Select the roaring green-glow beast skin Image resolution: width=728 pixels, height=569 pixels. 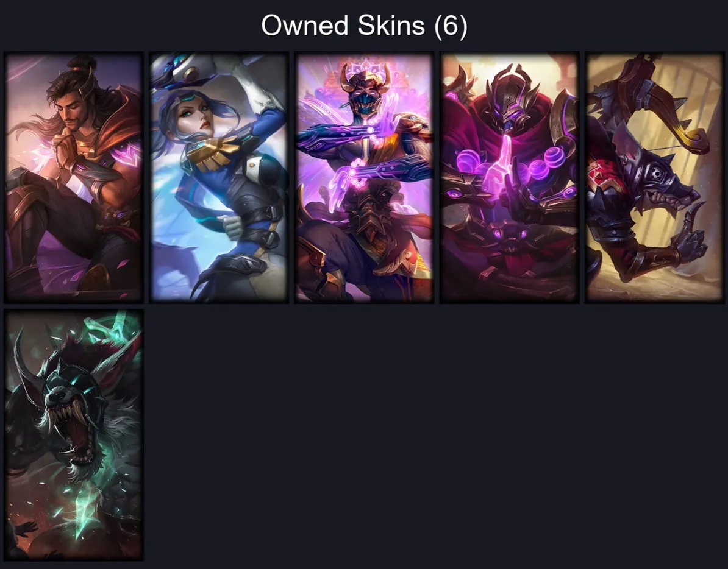pyautogui.click(x=74, y=435)
